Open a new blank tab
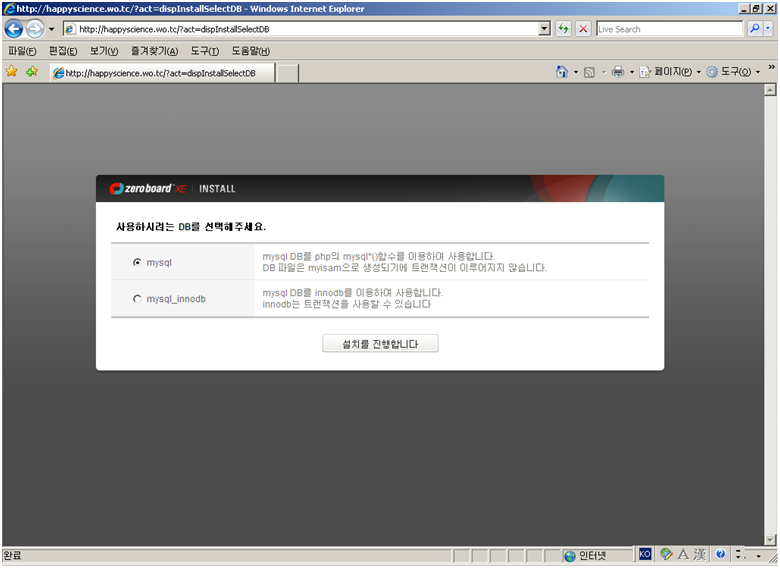This screenshot has height=568, width=780. [x=287, y=74]
